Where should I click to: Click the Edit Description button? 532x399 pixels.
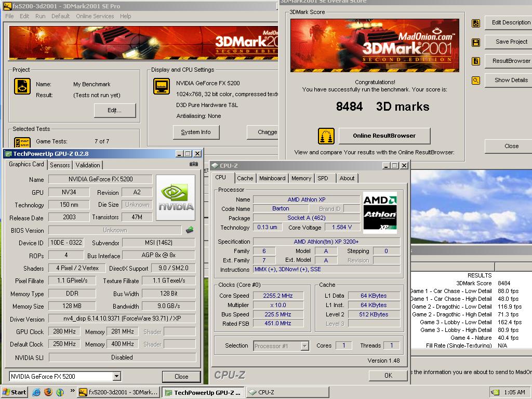pos(508,22)
